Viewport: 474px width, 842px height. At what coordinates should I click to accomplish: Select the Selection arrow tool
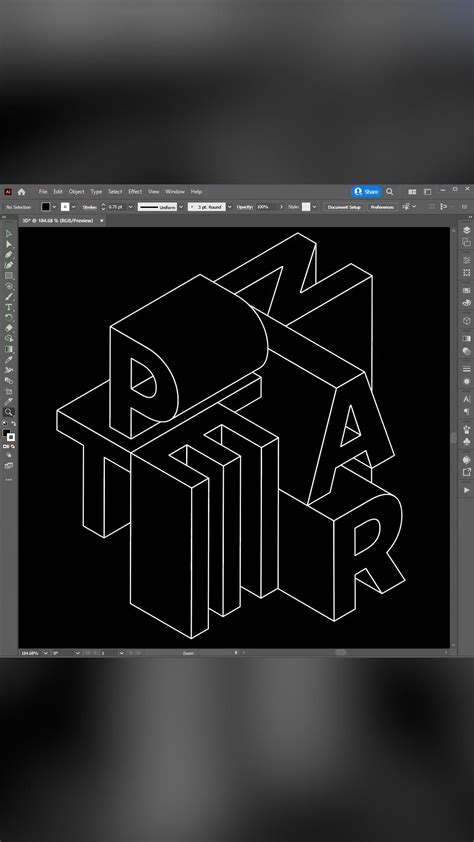pos(9,234)
